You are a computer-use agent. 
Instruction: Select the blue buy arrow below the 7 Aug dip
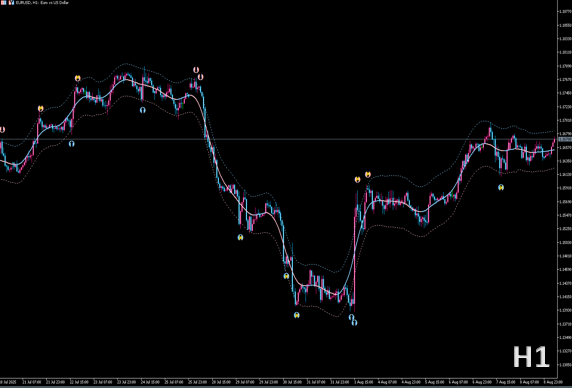501,187
